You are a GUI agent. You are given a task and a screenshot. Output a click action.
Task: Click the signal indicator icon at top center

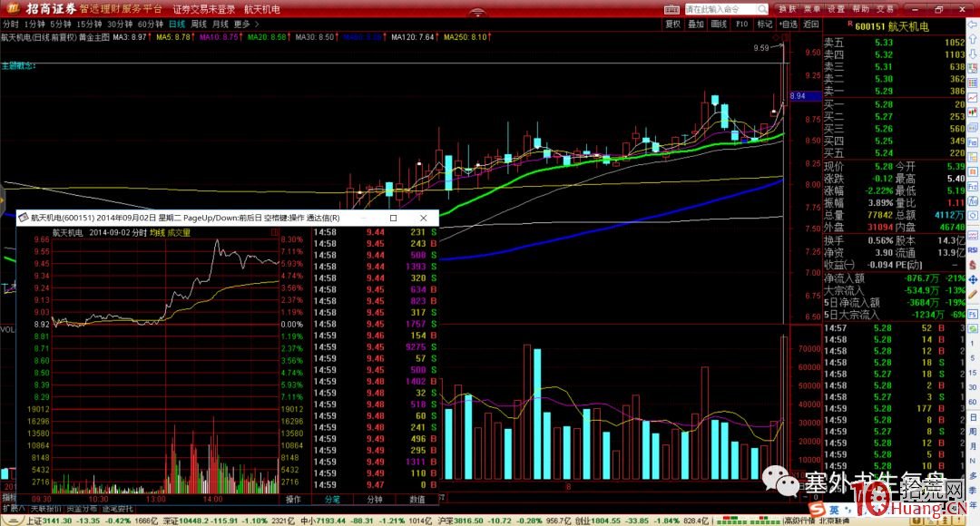pyautogui.click(x=477, y=13)
